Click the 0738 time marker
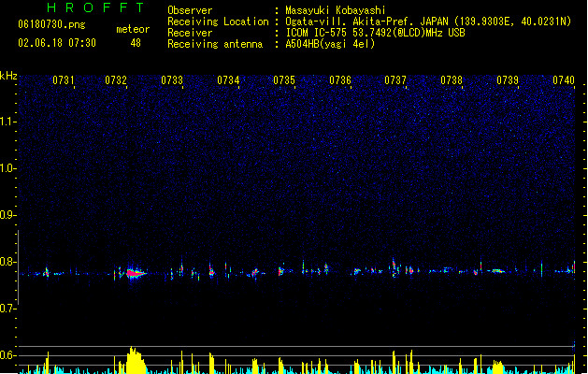588x374 pixels. pyautogui.click(x=452, y=80)
